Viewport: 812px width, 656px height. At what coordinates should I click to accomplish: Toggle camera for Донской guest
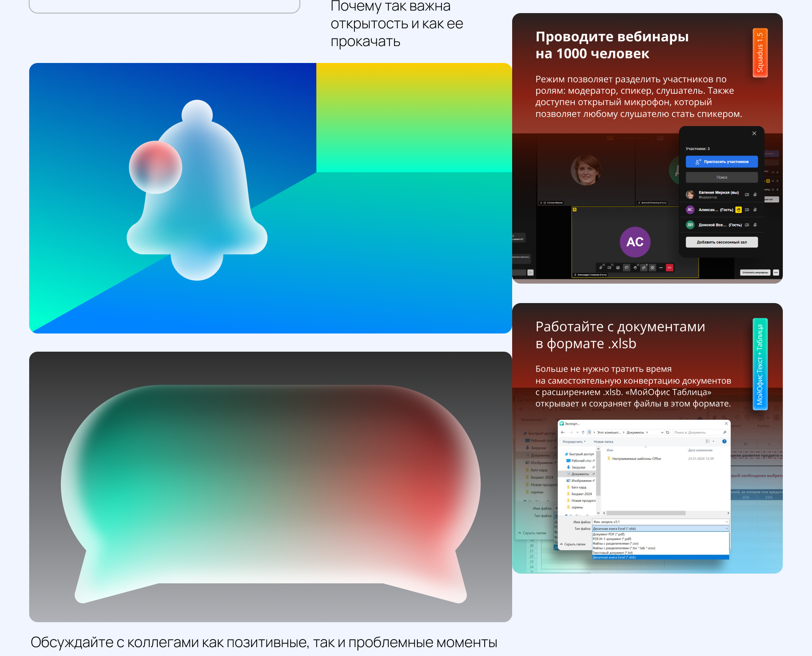(x=747, y=225)
